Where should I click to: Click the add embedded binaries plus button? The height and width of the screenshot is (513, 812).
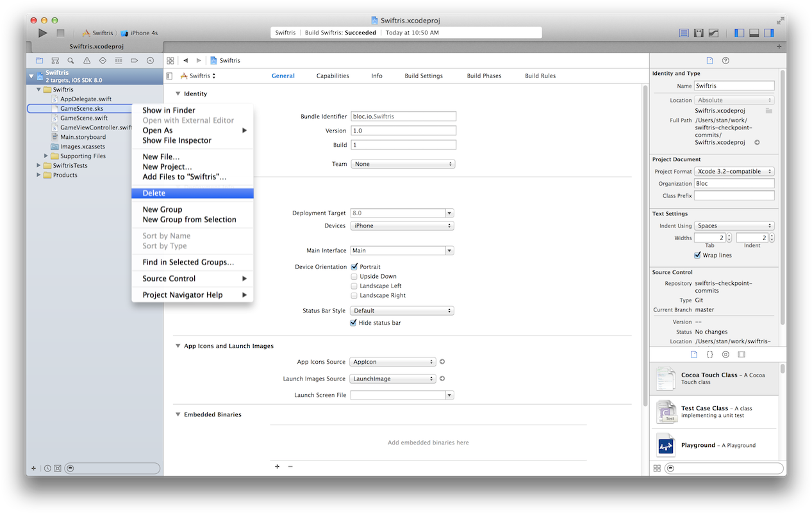(x=277, y=467)
